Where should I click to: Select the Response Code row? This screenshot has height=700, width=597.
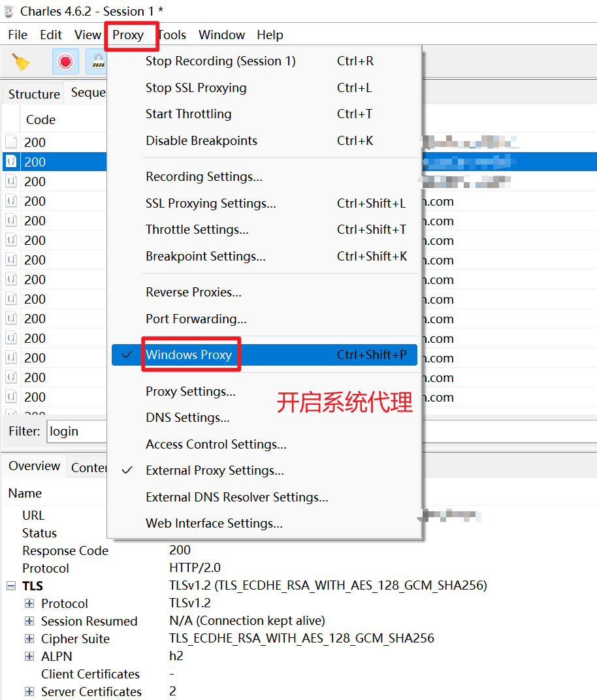click(65, 551)
